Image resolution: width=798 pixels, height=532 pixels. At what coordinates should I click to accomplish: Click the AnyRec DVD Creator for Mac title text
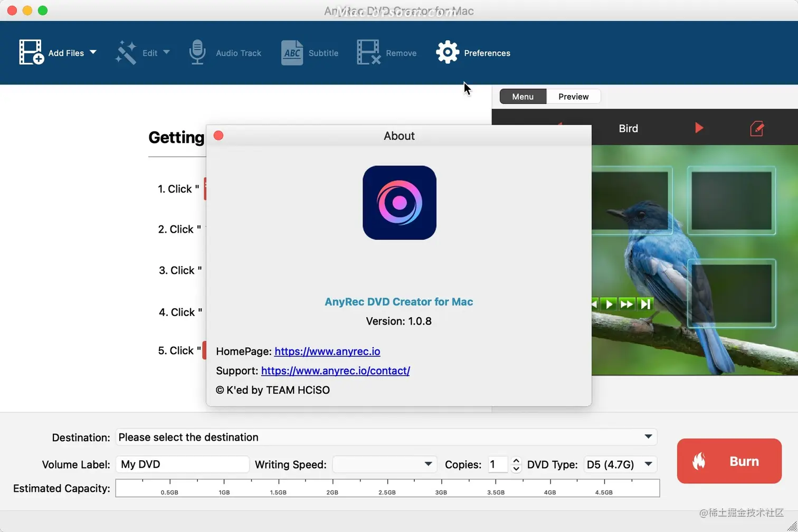399,302
